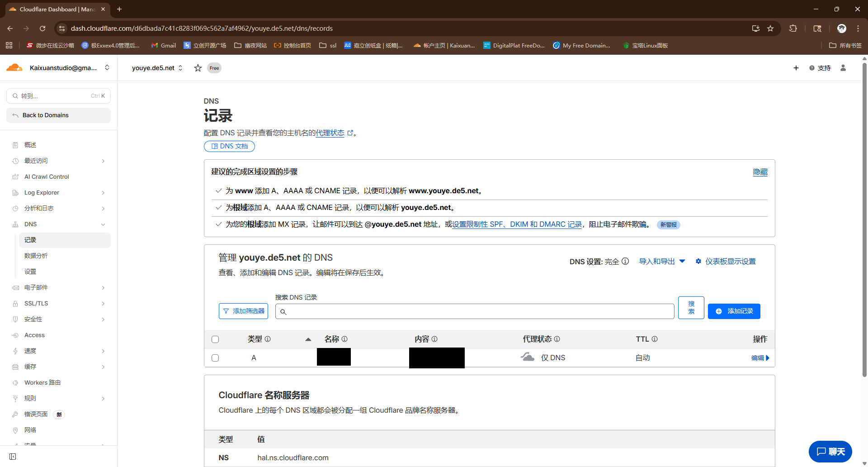Sort records by 类型 column arrow

(x=308, y=339)
